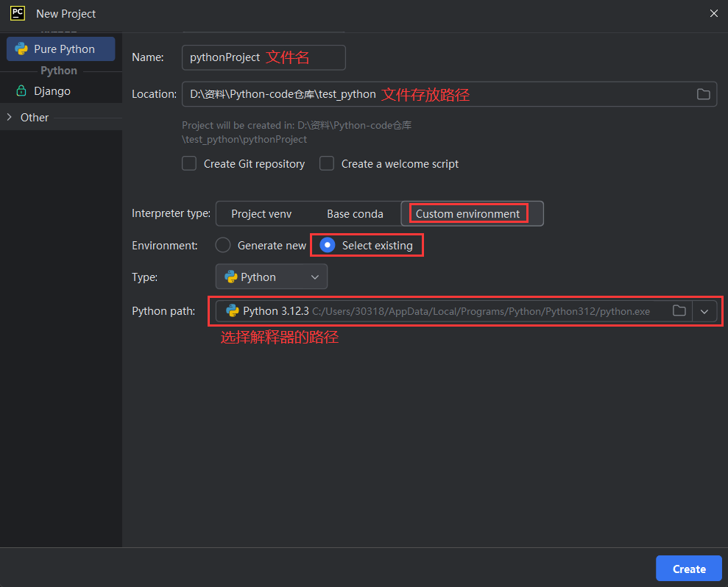728x587 pixels.
Task: Choose the Select existing radio option
Action: click(x=328, y=246)
